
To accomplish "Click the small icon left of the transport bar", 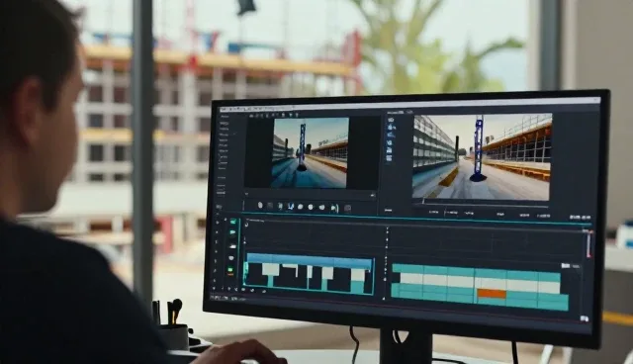I will [x=220, y=207].
